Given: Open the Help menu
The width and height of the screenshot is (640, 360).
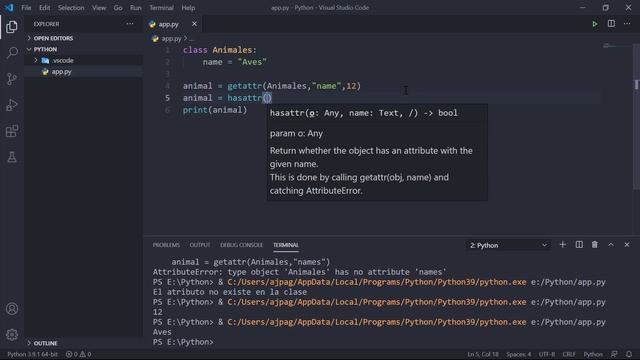Looking at the screenshot, I should point(188,7).
